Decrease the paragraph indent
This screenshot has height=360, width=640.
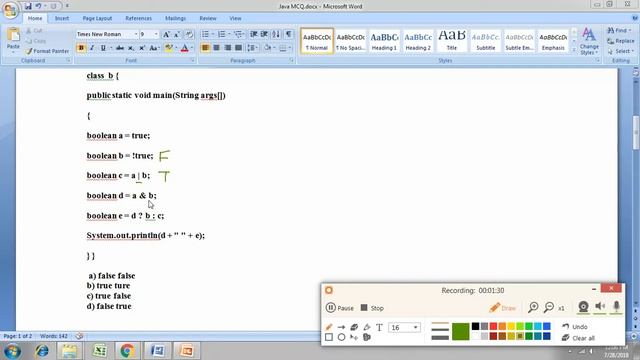pyautogui.click(x=253, y=34)
